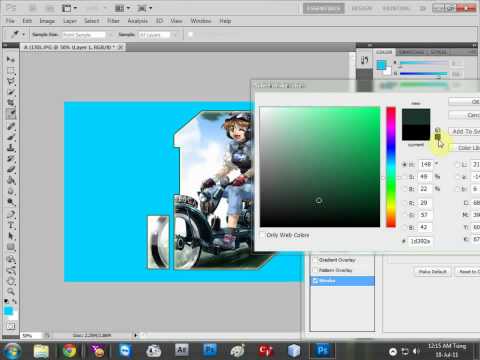Open the History panel icon

[364, 60]
